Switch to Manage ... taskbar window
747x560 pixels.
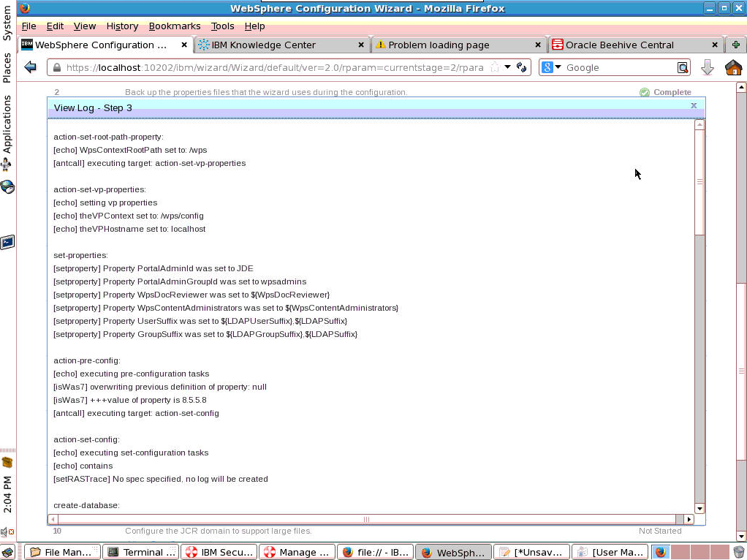pos(297,552)
